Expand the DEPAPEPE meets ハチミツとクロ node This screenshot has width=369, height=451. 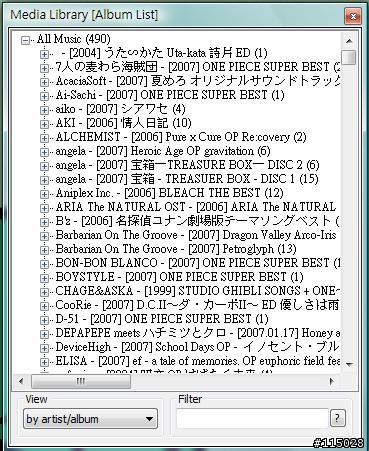44,335
